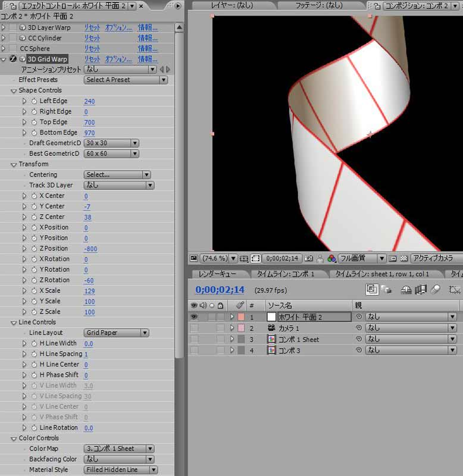Collapse the Transform group
This screenshot has width=463, height=476.
pos(14,165)
